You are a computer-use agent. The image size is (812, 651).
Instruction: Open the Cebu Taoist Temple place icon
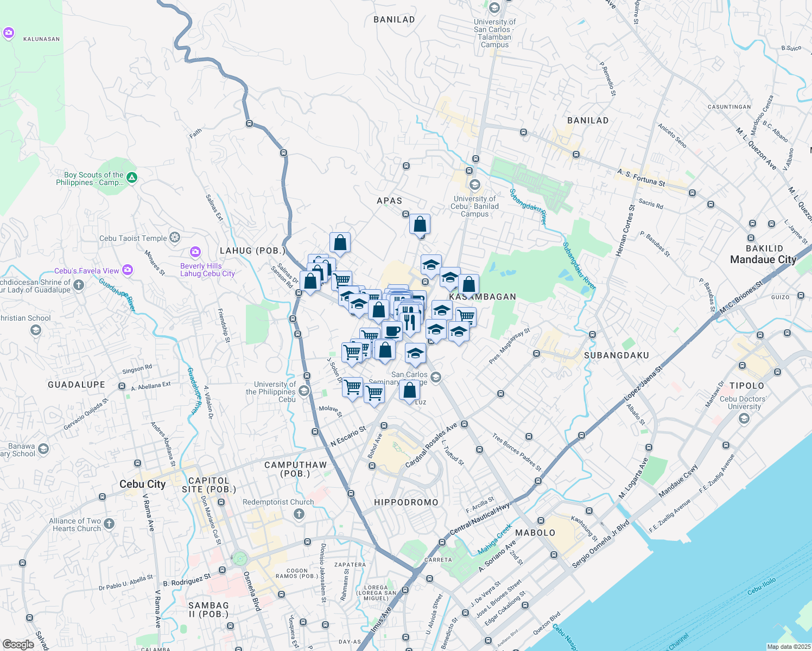[x=175, y=238]
